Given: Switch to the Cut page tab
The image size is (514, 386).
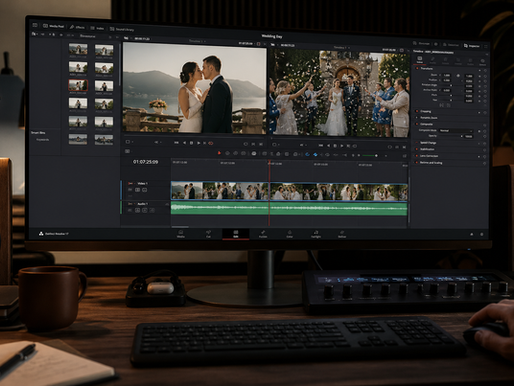Looking at the screenshot, I should click(208, 234).
